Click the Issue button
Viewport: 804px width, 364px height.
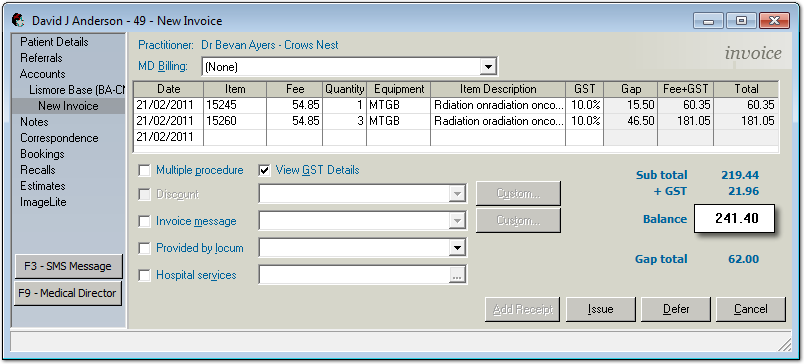click(x=600, y=309)
